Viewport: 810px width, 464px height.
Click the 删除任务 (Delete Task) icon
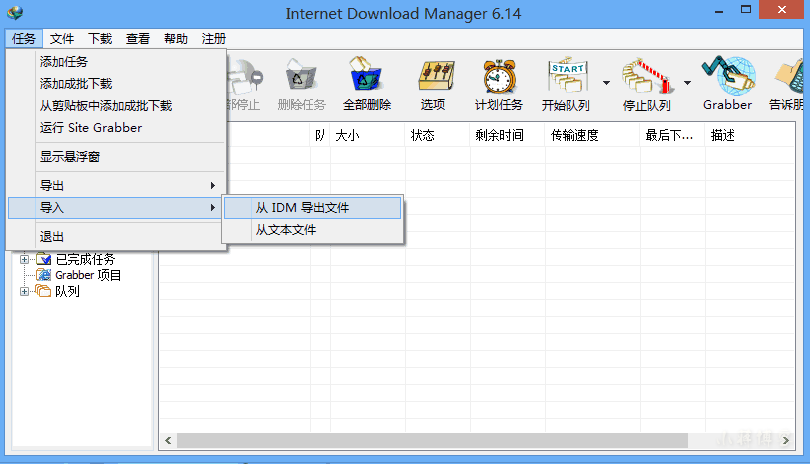point(301,84)
